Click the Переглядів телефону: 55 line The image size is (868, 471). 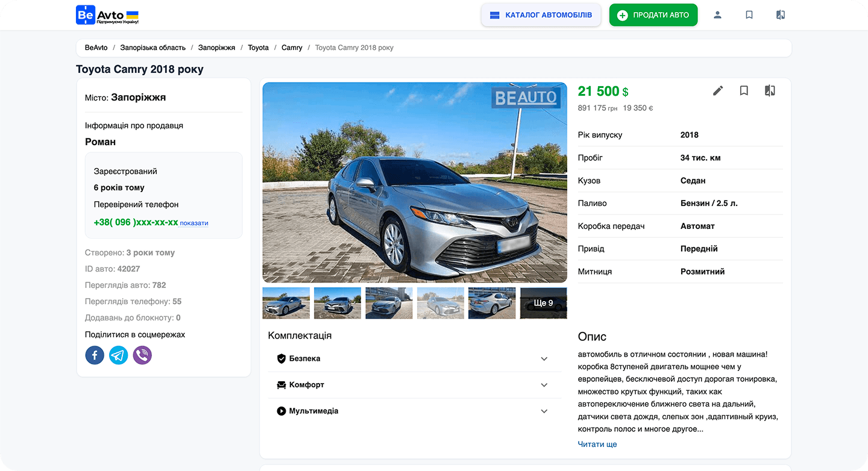(x=133, y=302)
